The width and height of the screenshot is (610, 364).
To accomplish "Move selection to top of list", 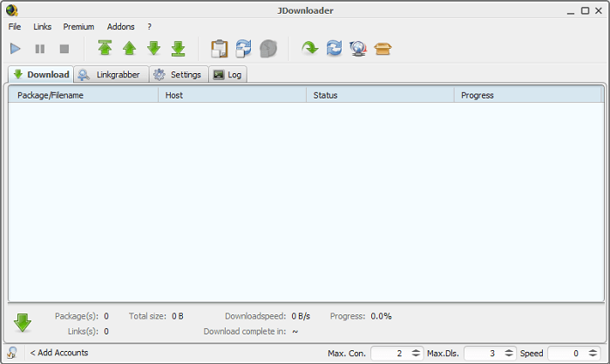I will pyautogui.click(x=105, y=49).
